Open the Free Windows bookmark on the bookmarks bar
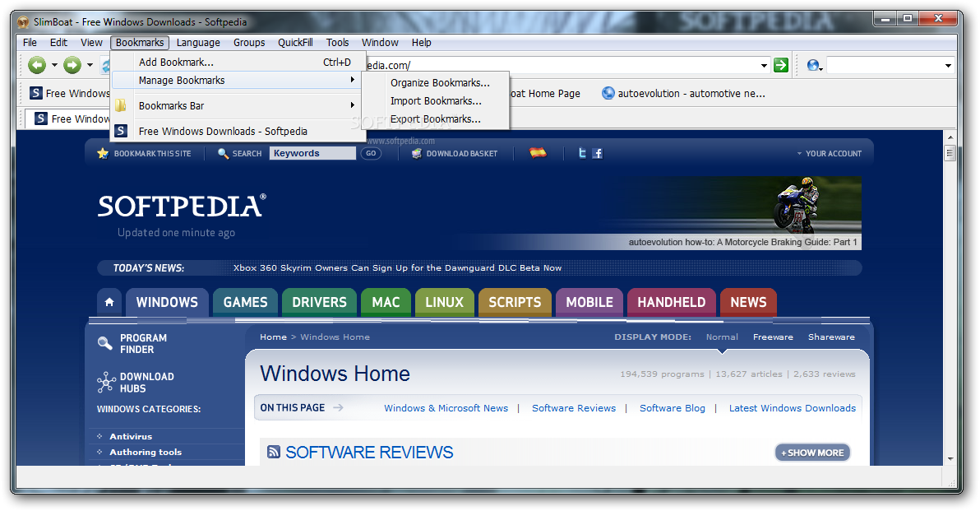The height and width of the screenshot is (511, 980). (x=69, y=93)
